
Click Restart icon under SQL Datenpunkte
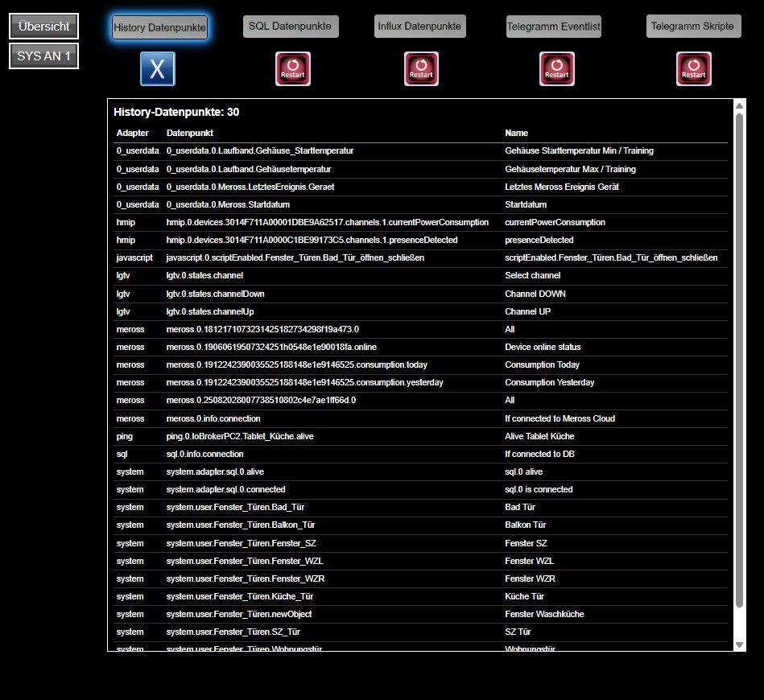tap(293, 68)
